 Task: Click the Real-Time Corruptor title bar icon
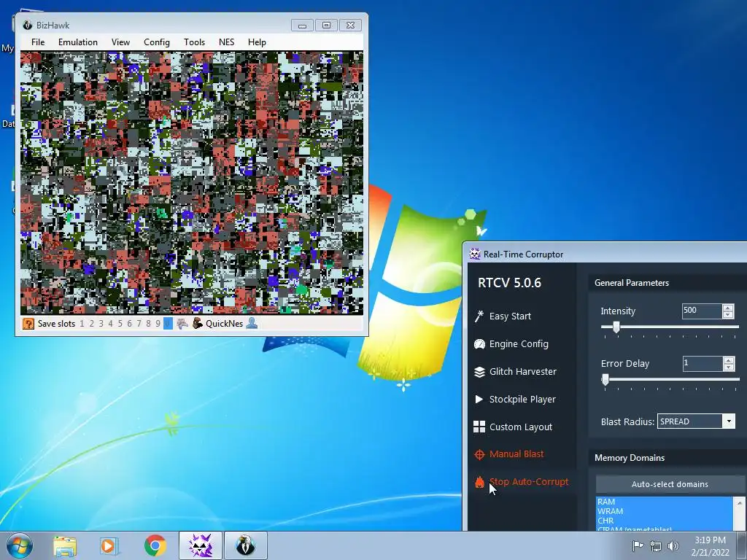coord(475,254)
